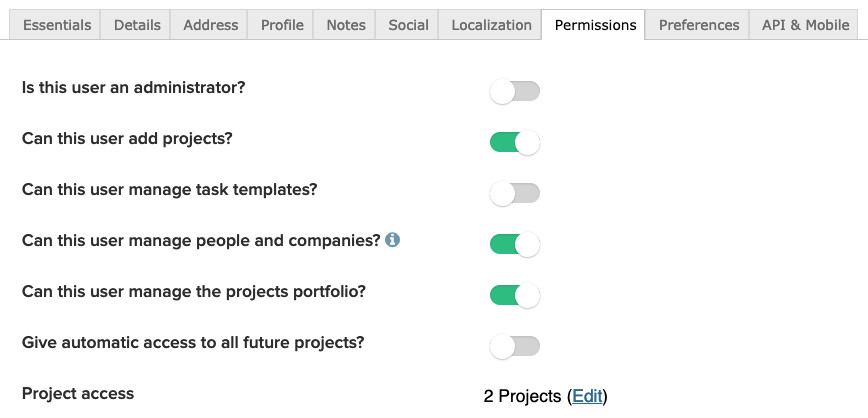Go to the Address tab
The image size is (868, 418).
click(211, 25)
